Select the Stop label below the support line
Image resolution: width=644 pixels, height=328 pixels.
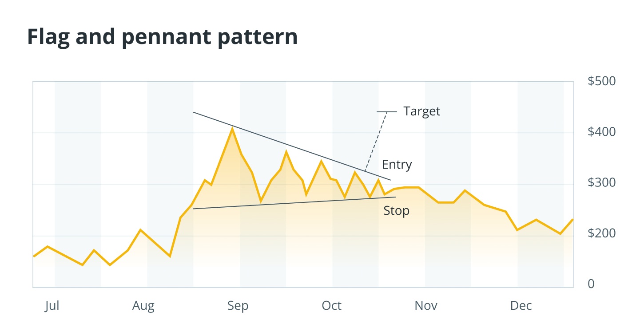[x=396, y=211]
